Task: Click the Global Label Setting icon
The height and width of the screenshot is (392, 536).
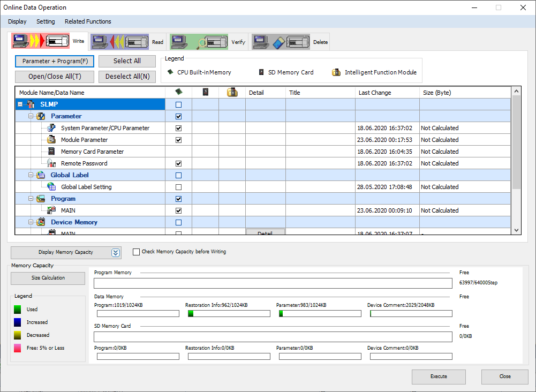Action: (x=51, y=186)
